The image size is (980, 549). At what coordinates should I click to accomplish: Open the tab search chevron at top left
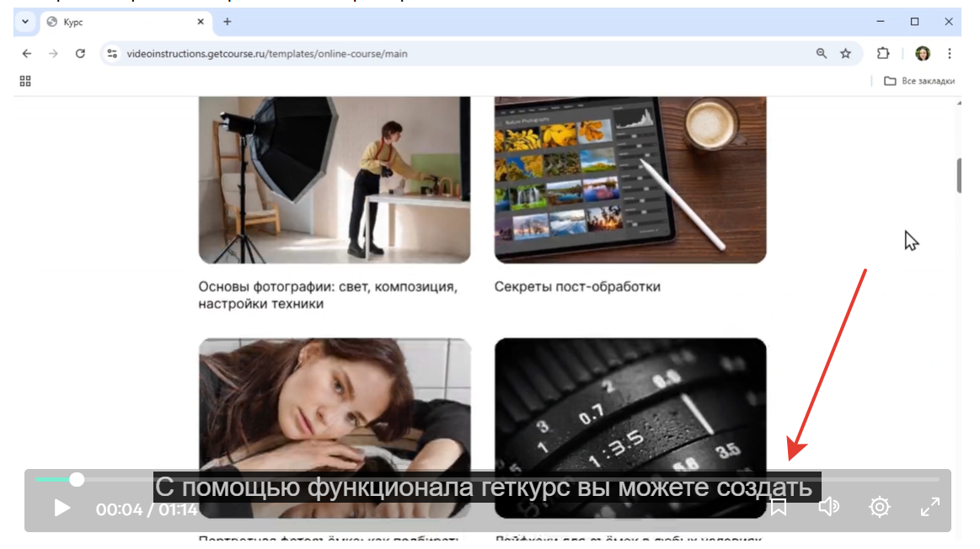[24, 22]
